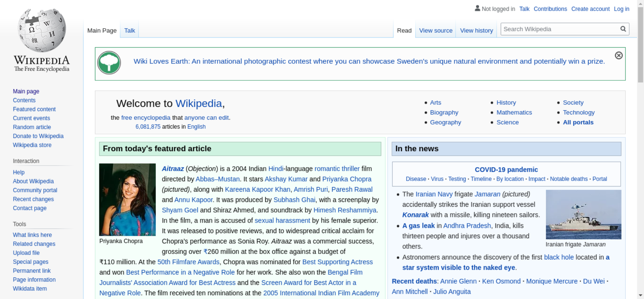This screenshot has width=644, height=299.
Task: Open the View history tab
Action: coord(476,31)
